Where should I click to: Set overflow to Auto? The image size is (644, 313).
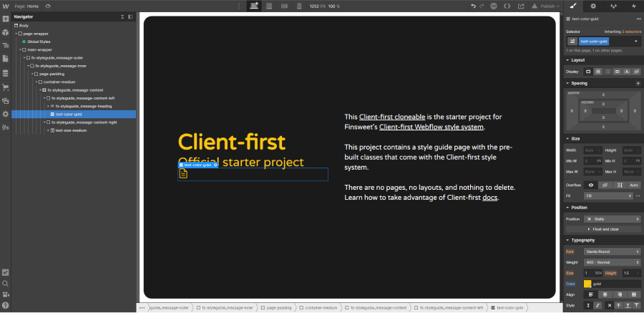click(x=634, y=185)
